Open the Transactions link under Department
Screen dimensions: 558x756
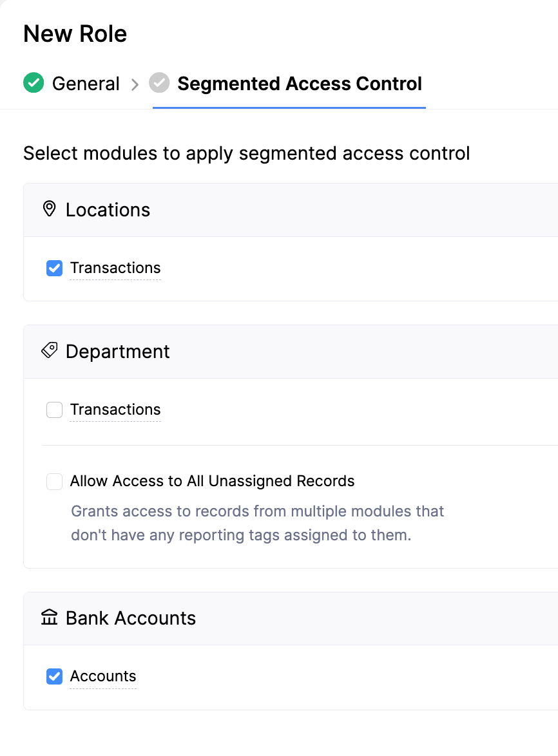tap(115, 410)
